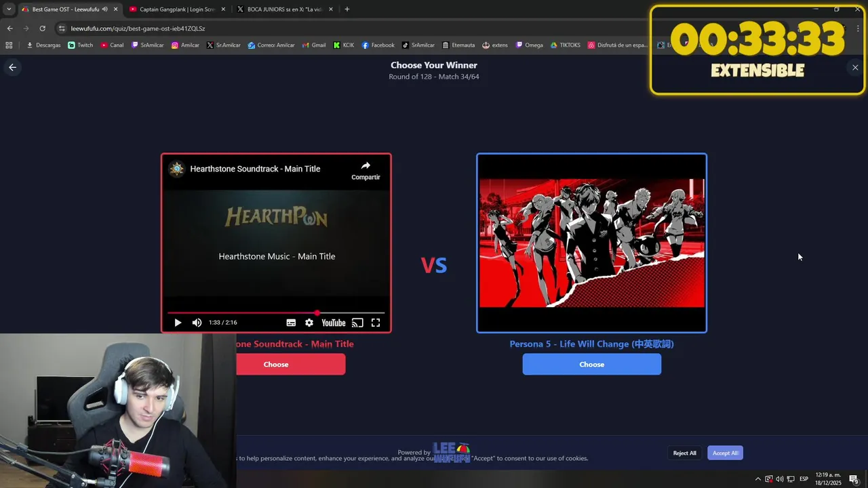Reload the page
This screenshot has height=488, width=868.
pos(42,28)
